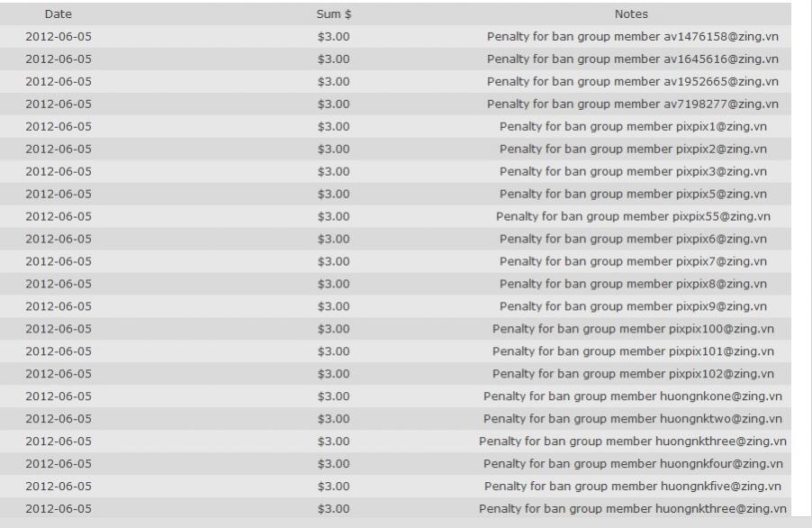The image size is (812, 528).
Task: Click the $3.00 sum in pixpix6 row
Action: 334,239
